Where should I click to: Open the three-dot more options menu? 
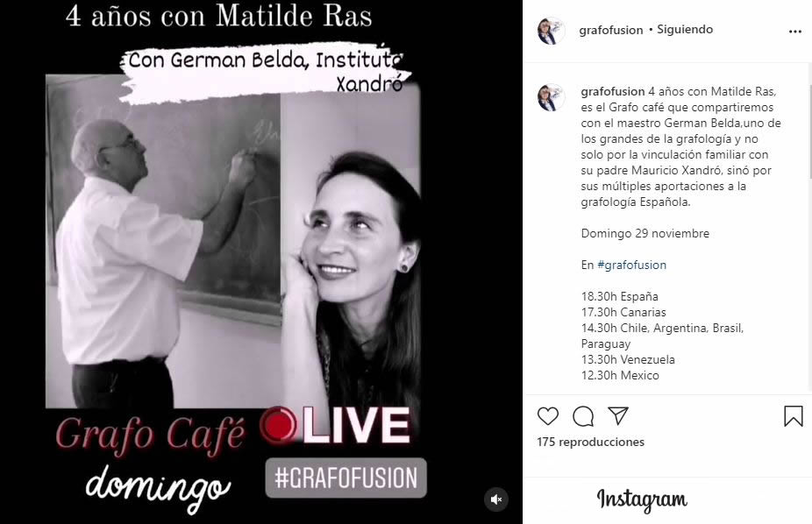coord(795,32)
